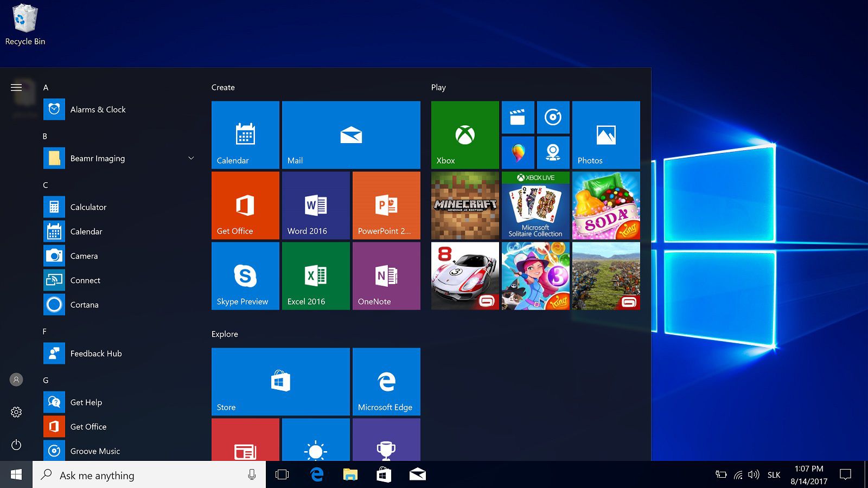The image size is (868, 488).
Task: Click the Create group heading
Action: click(x=223, y=87)
